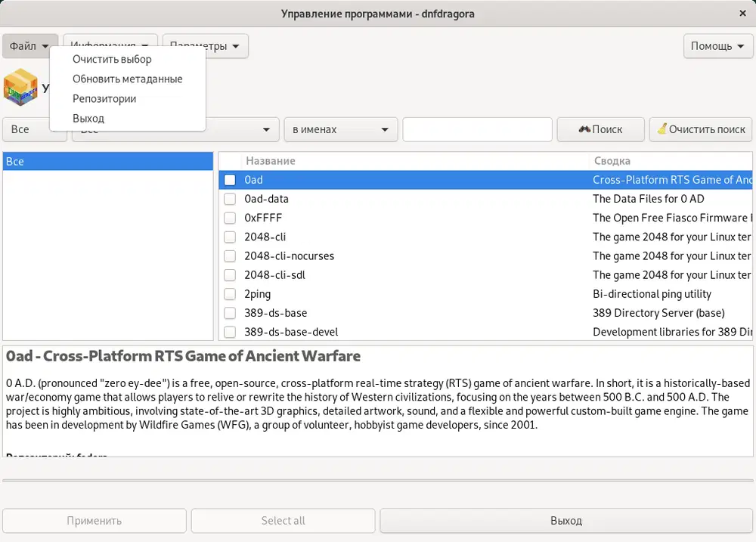Screen dimensions: 756x542
Task: Select the 2ping package name
Action: pyautogui.click(x=257, y=294)
